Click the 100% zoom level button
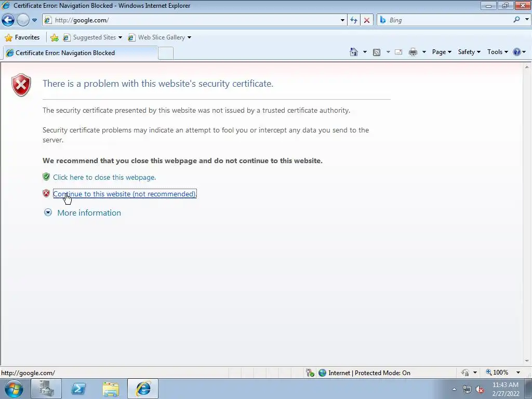532x399 pixels. point(497,373)
